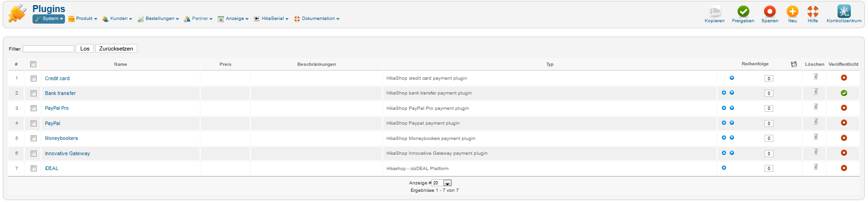The width and height of the screenshot is (868, 202).
Task: Open Hilfe with the lifebuoy icon
Action: click(813, 12)
